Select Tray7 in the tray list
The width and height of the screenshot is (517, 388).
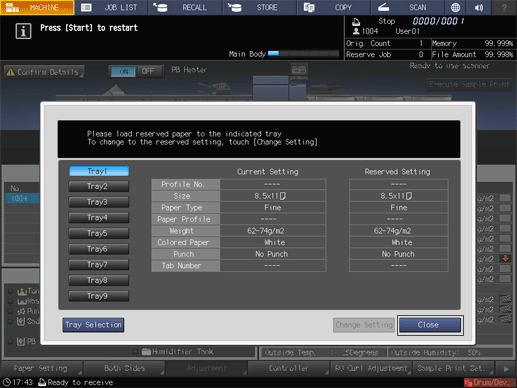pyautogui.click(x=99, y=265)
